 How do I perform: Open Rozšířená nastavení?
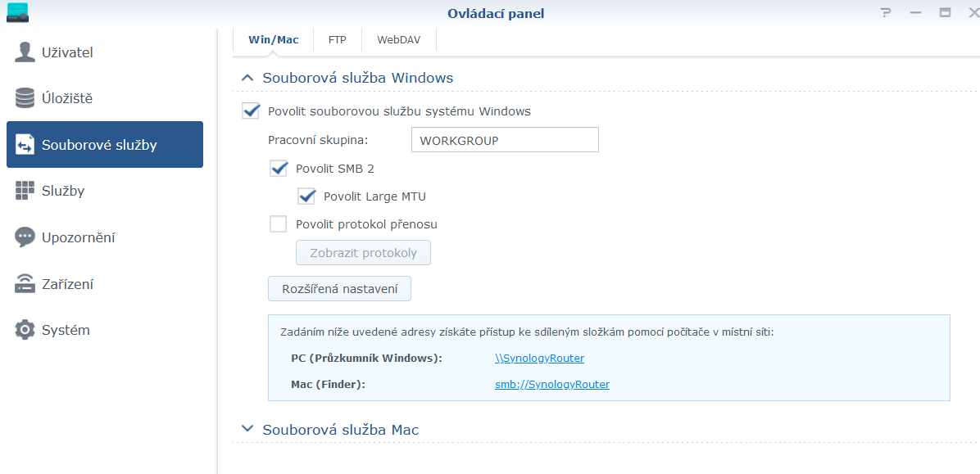[x=339, y=288]
